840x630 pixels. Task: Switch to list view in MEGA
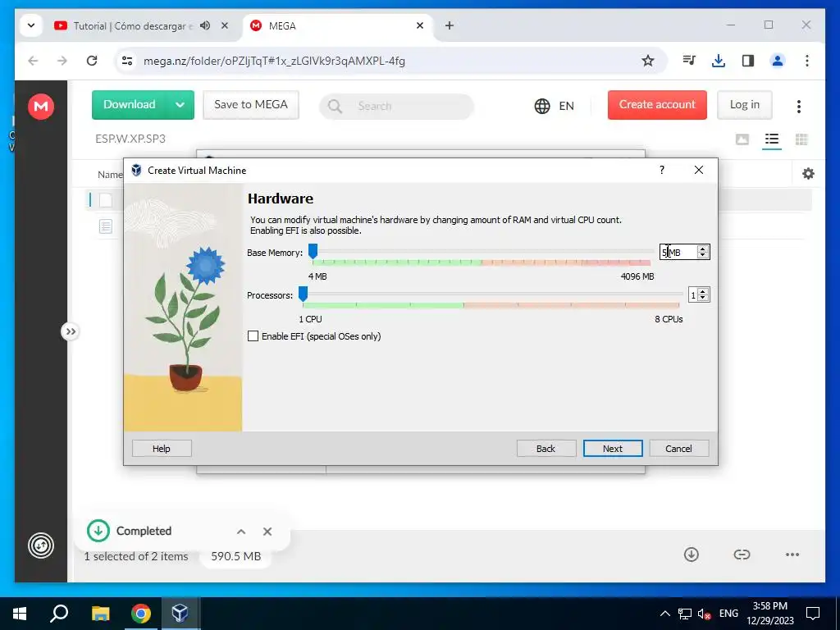[x=771, y=139]
